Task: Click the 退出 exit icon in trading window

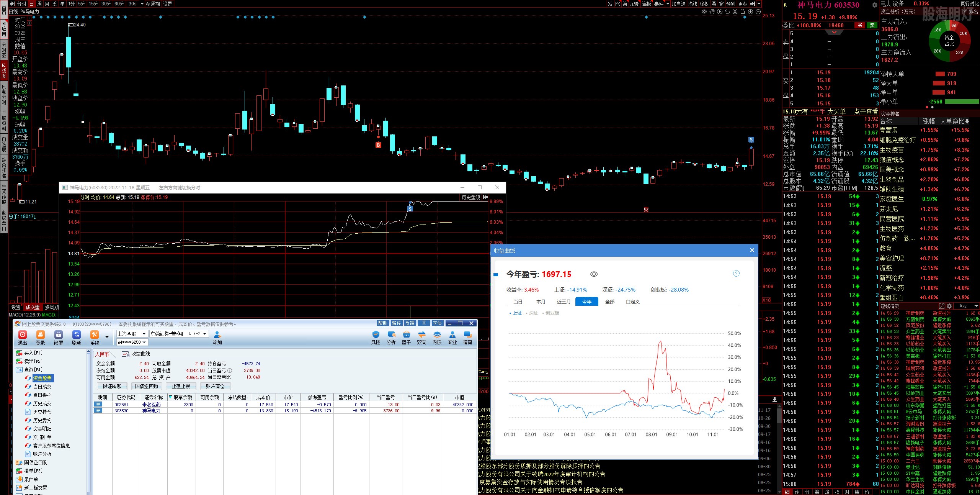Action: pyautogui.click(x=23, y=338)
